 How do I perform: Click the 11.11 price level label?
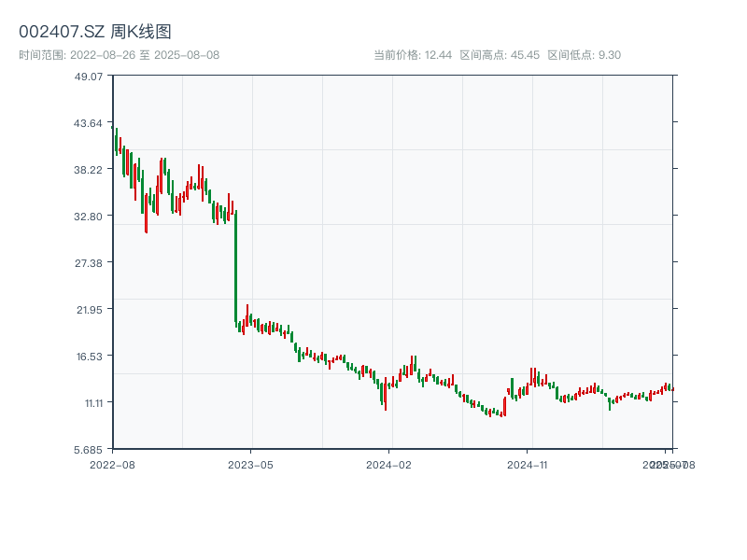89,402
